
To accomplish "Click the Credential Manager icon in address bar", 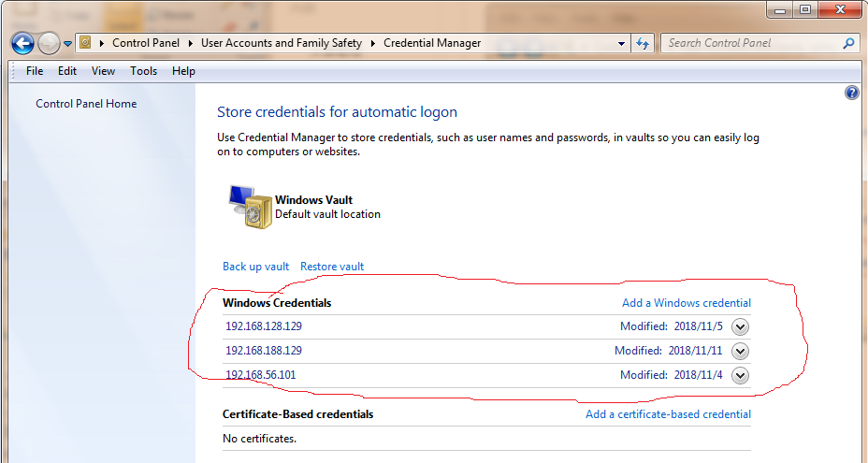I will tap(85, 42).
